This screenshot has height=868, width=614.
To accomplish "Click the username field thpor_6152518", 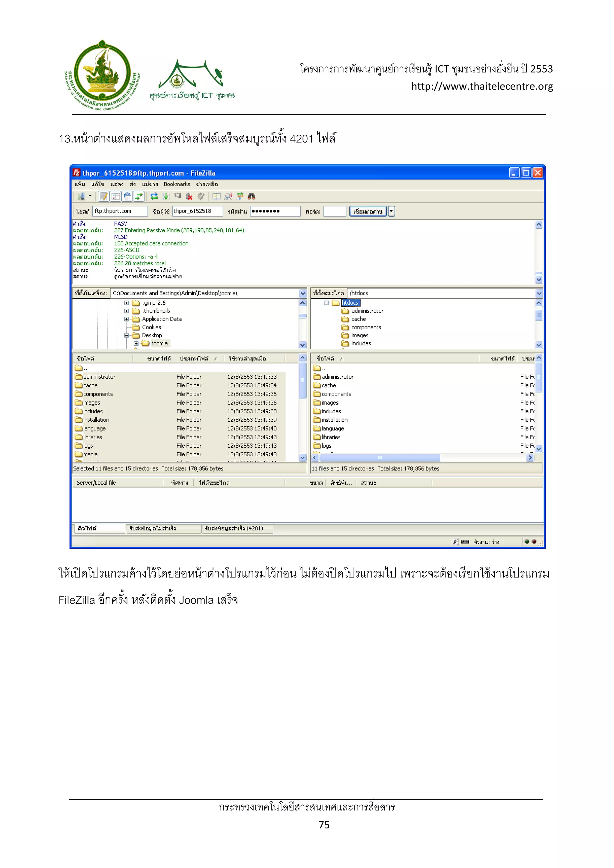I will [x=198, y=211].
